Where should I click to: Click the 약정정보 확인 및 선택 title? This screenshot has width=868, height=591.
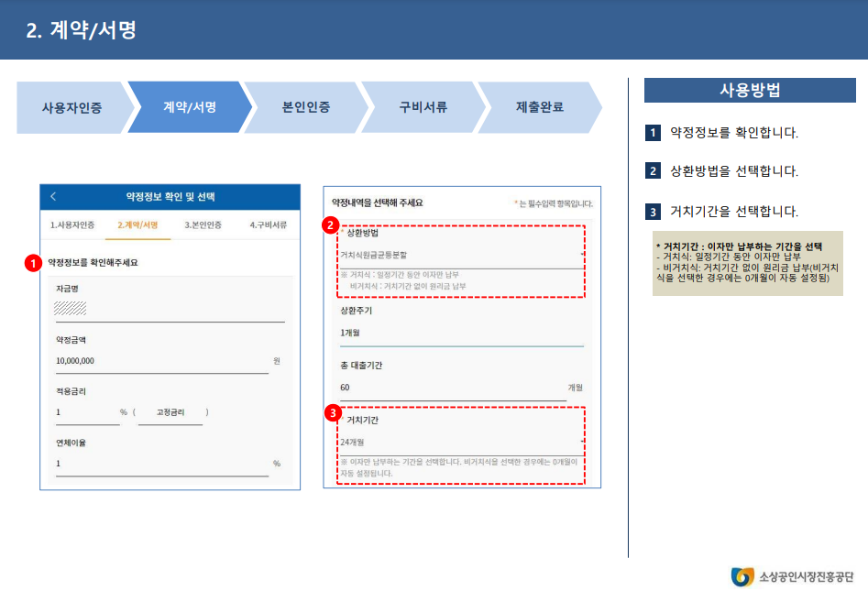170,196
